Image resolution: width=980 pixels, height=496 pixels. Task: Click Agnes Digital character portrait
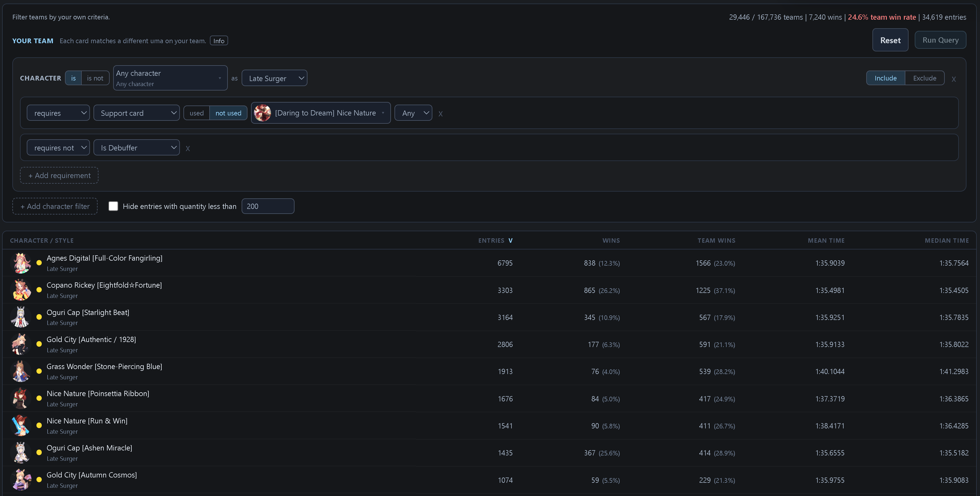pyautogui.click(x=21, y=263)
